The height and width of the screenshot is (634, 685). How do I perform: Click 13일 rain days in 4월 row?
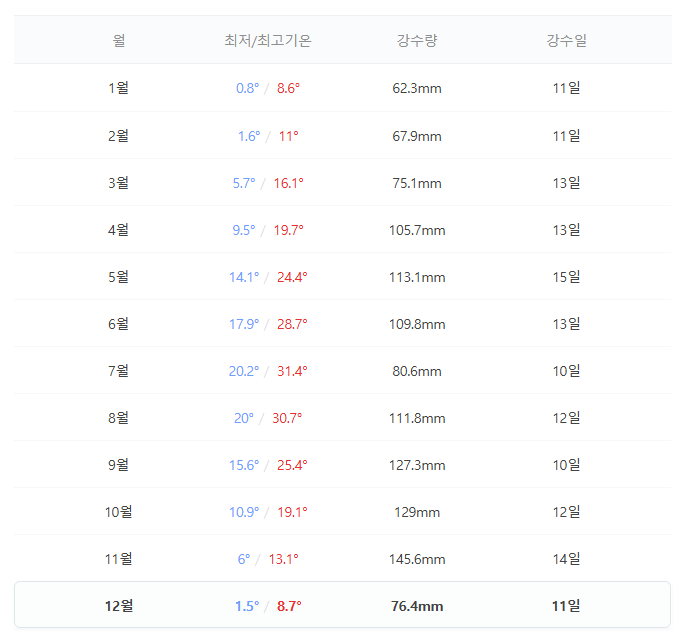[x=566, y=230]
